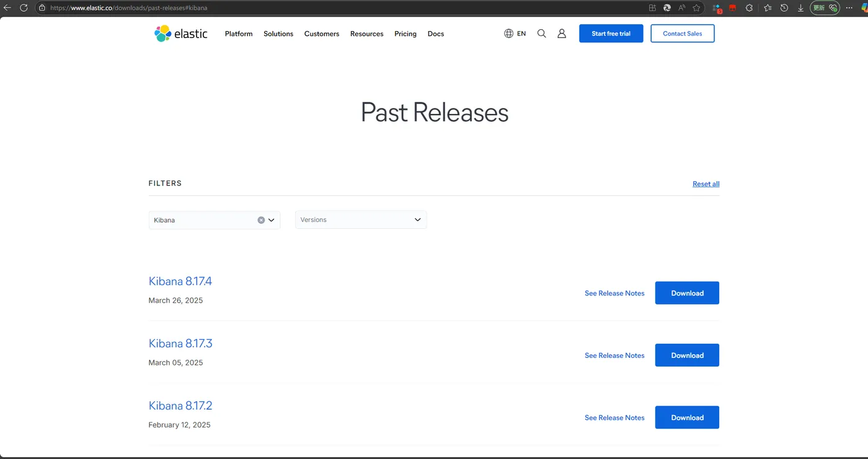The width and height of the screenshot is (868, 459).
Task: Open the Kibana 8.17.2 title link
Action: point(180,406)
